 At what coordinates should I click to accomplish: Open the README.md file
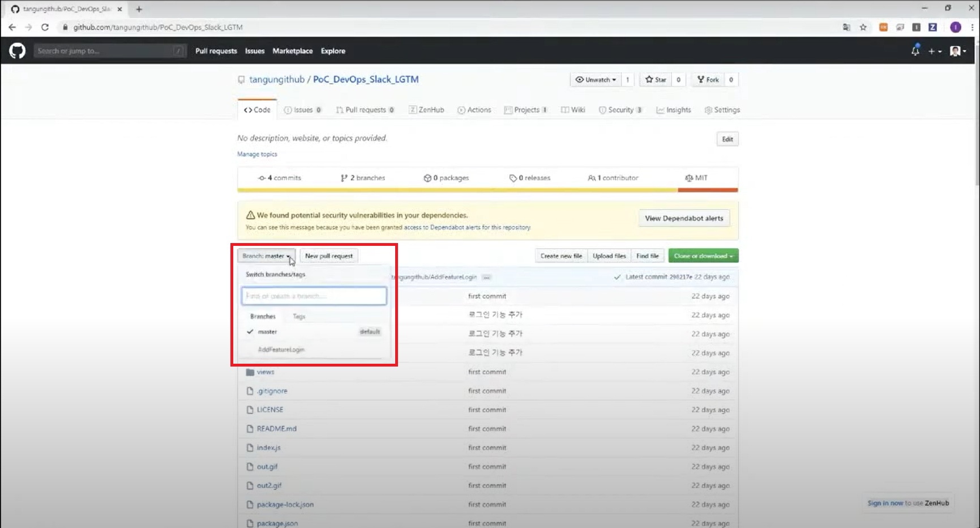pyautogui.click(x=276, y=429)
